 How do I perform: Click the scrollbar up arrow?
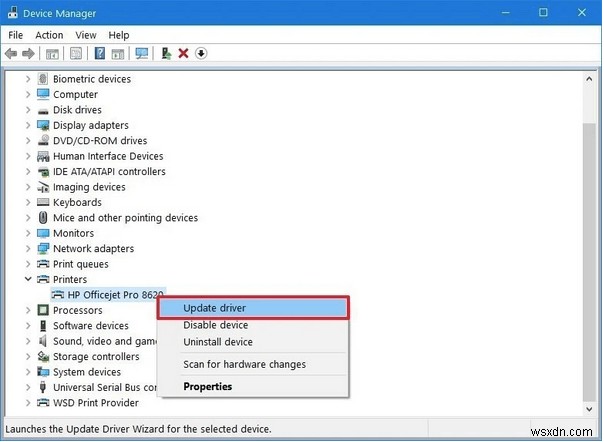tap(589, 79)
